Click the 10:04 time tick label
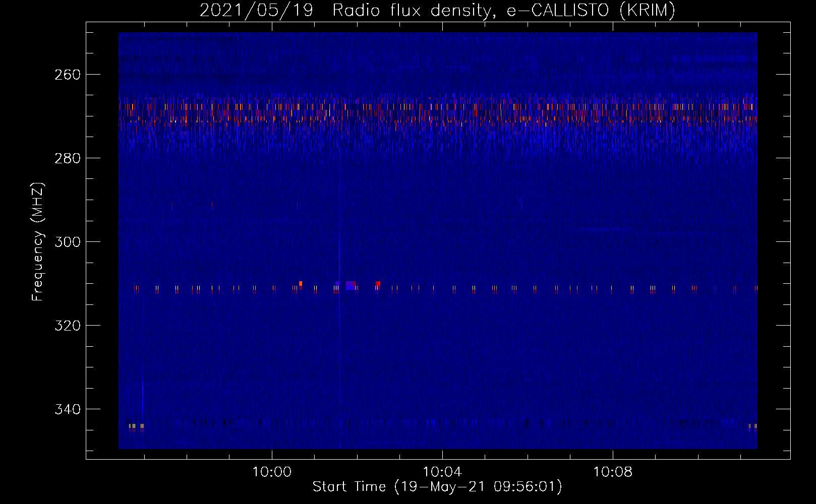816x504 pixels. point(442,472)
